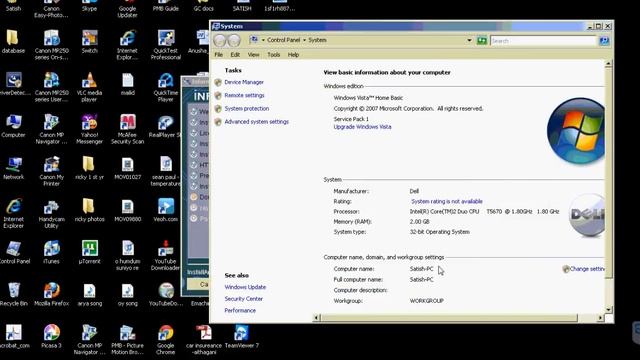Viewport: 640px width, 360px height.
Task: Click vertical scrollbar up arrow
Action: click(x=608, y=64)
